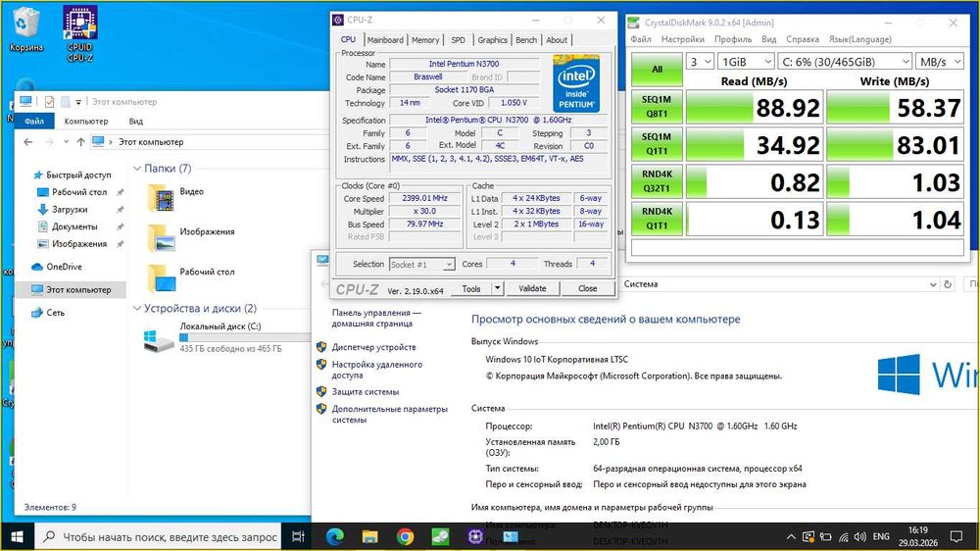Switch to the Graphics tab in CPU-Z

pyautogui.click(x=493, y=40)
